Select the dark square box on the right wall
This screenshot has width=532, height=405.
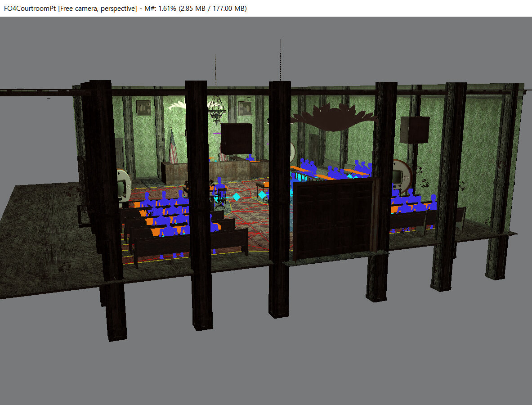pyautogui.click(x=414, y=130)
